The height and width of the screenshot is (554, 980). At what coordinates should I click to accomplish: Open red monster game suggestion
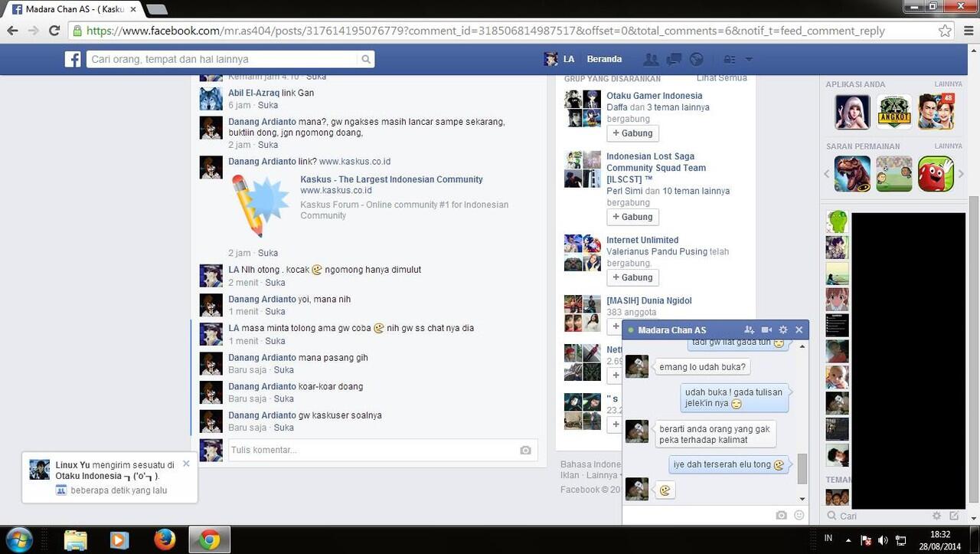coord(936,174)
